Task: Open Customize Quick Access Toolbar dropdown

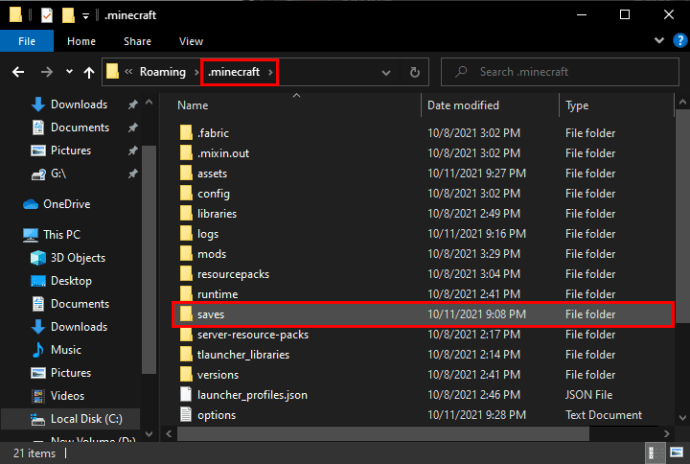Action: (86, 16)
